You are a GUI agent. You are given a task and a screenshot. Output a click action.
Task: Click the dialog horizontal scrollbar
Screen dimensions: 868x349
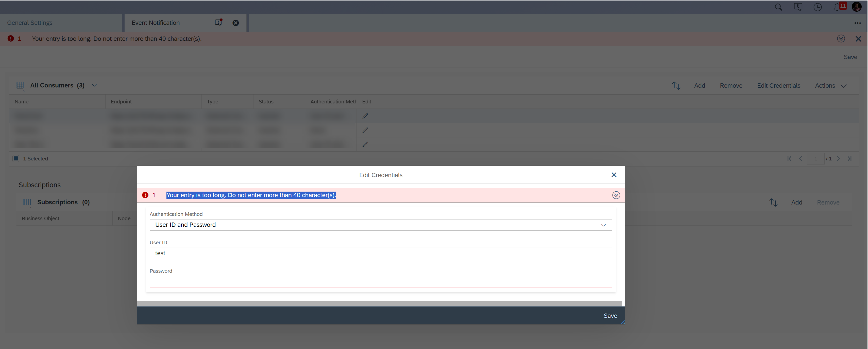click(x=379, y=304)
